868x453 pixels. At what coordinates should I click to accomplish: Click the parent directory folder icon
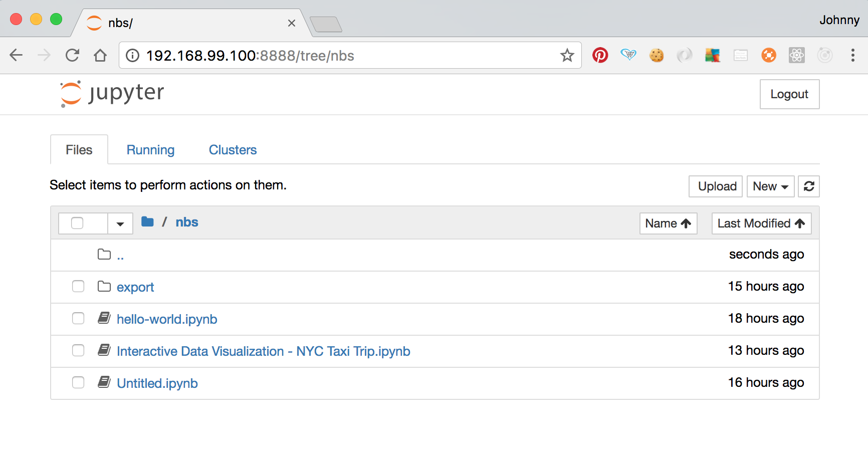coord(104,254)
